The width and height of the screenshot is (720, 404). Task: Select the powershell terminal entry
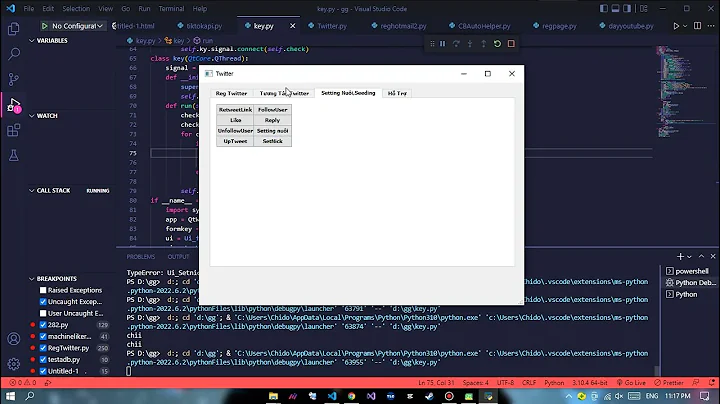click(x=690, y=271)
